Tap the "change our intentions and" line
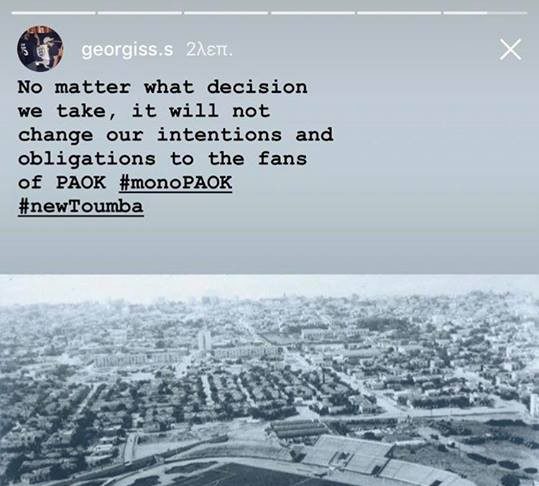The width and height of the screenshot is (539, 486). click(176, 135)
